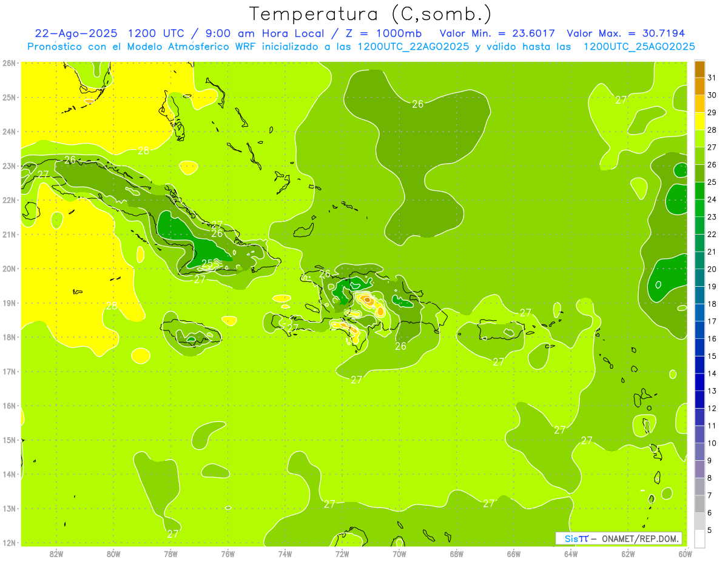This screenshot has width=728, height=562.
Task: Click the '16N' latitude axis label
Action: point(9,406)
